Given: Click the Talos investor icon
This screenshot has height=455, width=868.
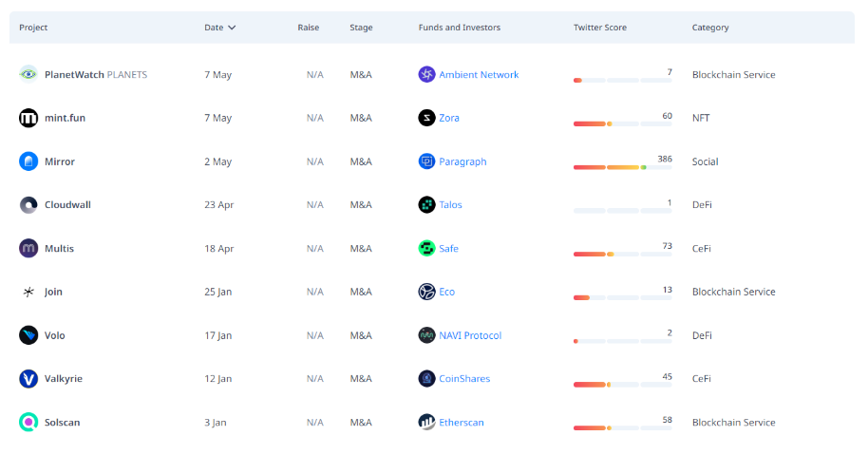Looking at the screenshot, I should [x=426, y=205].
